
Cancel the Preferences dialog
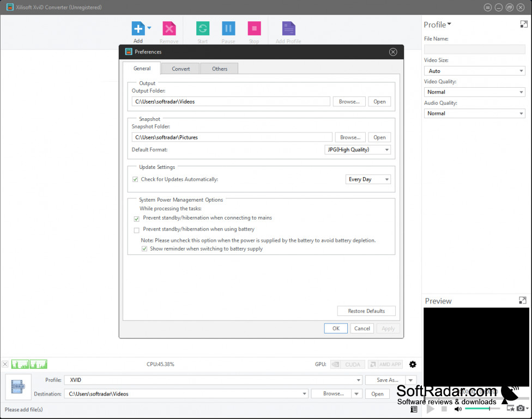point(362,328)
